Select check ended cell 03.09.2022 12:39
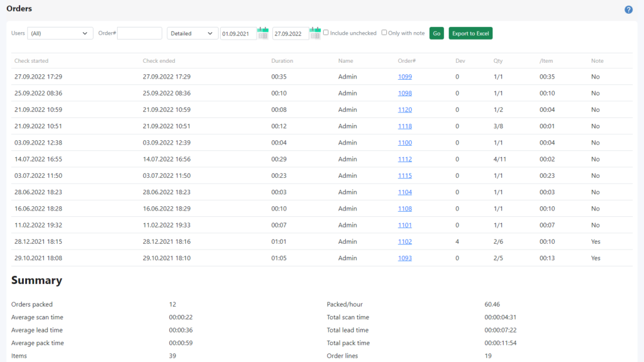Image resolution: width=644 pixels, height=362 pixels. tap(167, 143)
